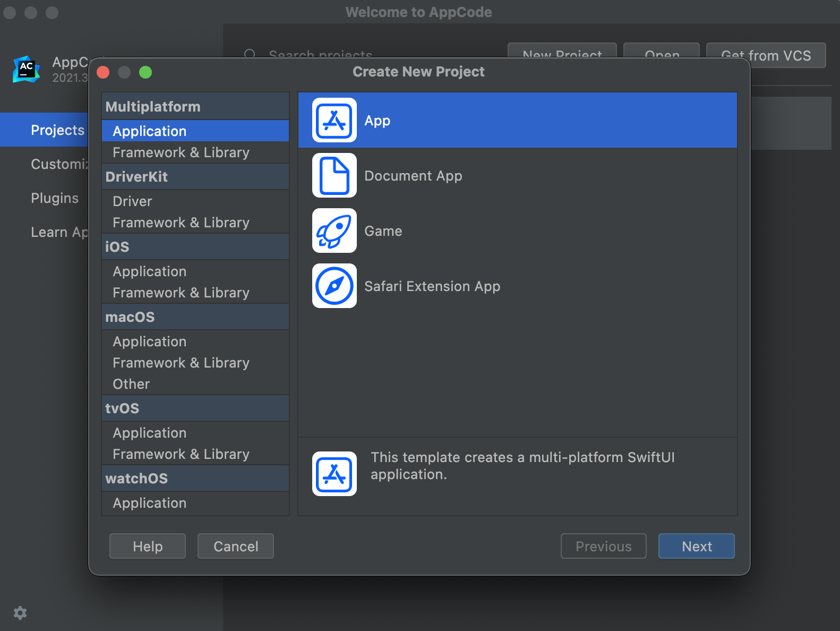Screen dimensions: 840x631
Task: Click the green zoom button of the dialog
Action: (145, 72)
